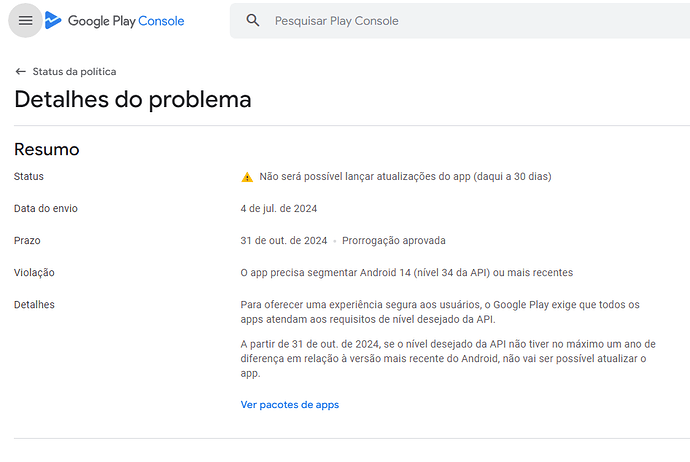Click the Prazo row label
The height and width of the screenshot is (462, 690).
(x=27, y=241)
